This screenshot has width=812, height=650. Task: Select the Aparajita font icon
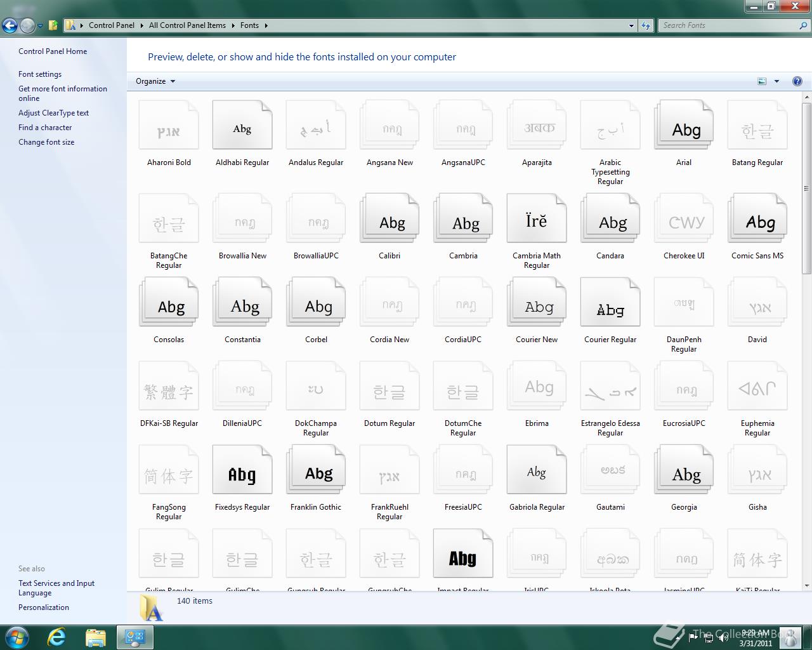tap(537, 126)
